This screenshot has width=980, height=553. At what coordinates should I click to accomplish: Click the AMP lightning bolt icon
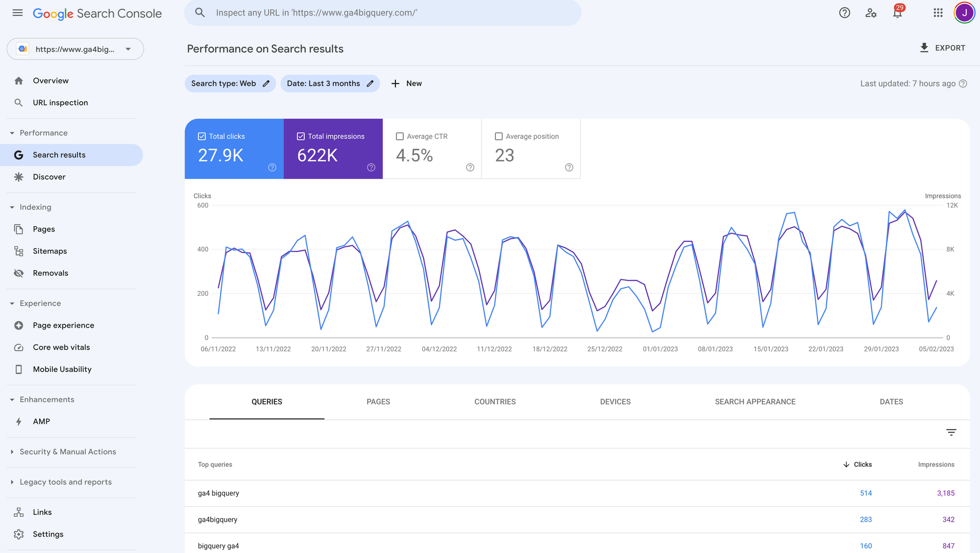pos(19,422)
